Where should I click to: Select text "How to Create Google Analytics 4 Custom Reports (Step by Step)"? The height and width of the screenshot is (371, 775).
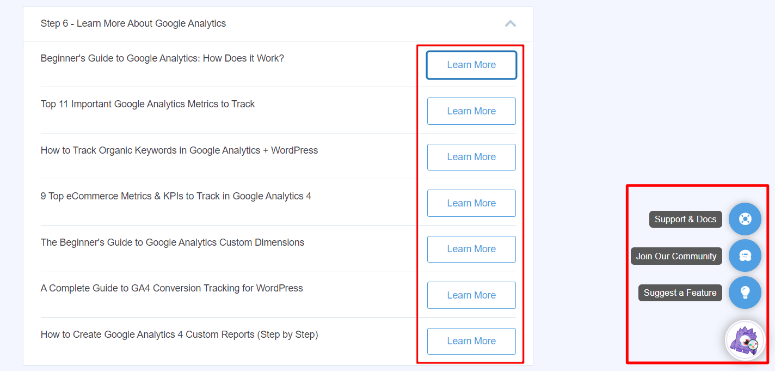pos(179,334)
